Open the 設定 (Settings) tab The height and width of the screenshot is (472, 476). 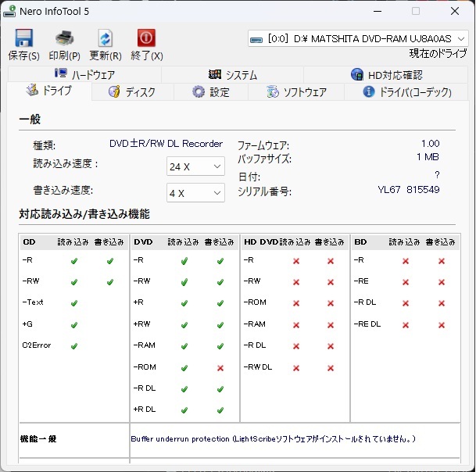211,91
